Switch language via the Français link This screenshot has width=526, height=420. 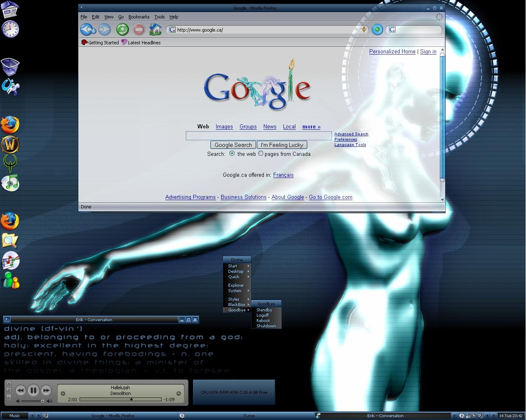284,175
